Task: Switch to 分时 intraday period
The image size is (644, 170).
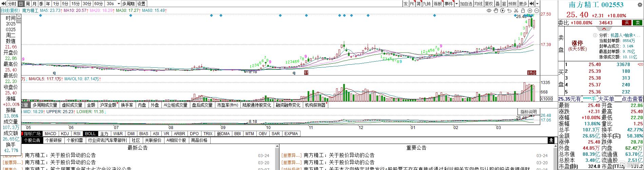Action: (x=12, y=4)
